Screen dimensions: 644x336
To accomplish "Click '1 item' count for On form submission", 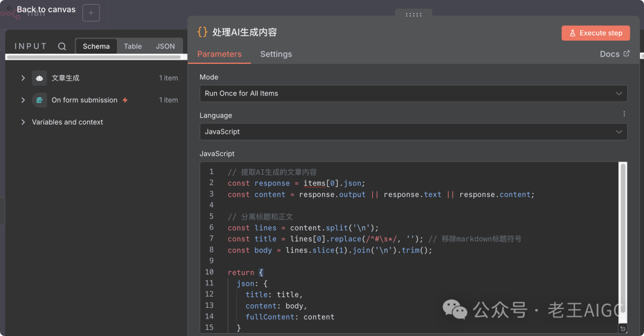I will click(x=168, y=100).
